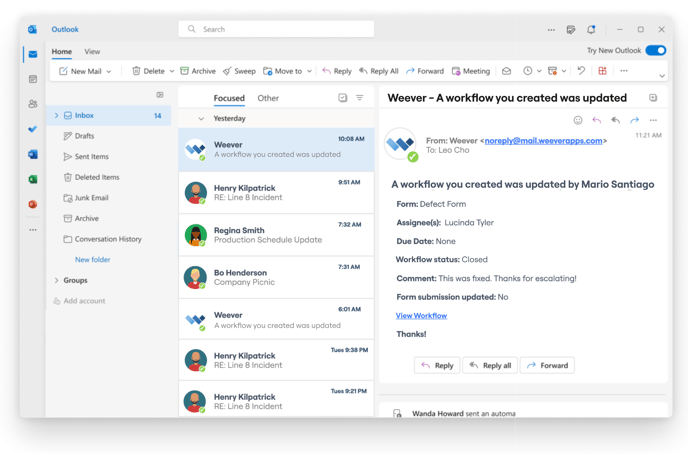This screenshot has height=455, width=688.
Task: Open the red apps grid icon
Action: [602, 71]
